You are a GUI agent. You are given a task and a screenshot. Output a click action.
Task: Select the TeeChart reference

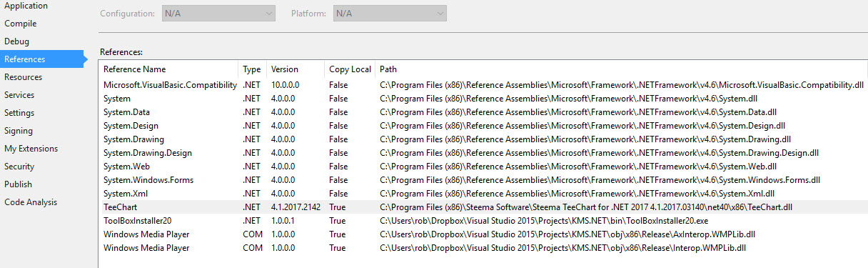point(483,207)
